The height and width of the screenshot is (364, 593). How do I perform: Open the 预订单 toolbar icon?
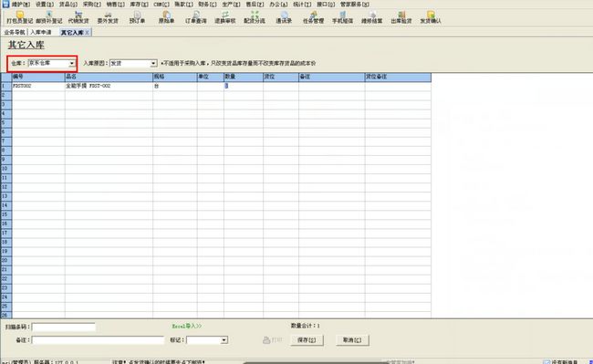[137, 17]
